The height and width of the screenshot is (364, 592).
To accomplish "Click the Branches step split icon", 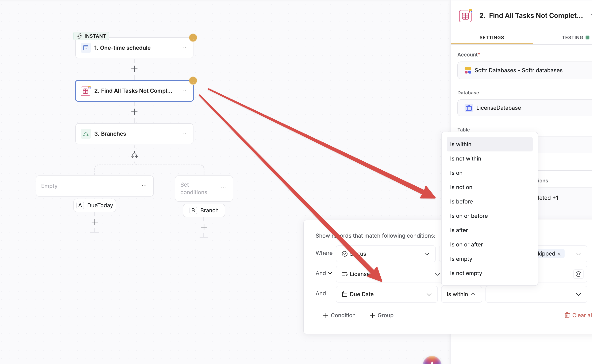I will [x=86, y=134].
